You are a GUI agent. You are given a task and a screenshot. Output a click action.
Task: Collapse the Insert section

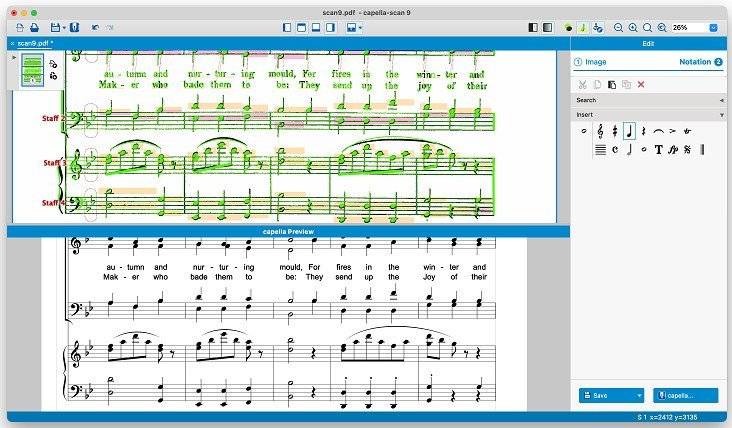721,115
